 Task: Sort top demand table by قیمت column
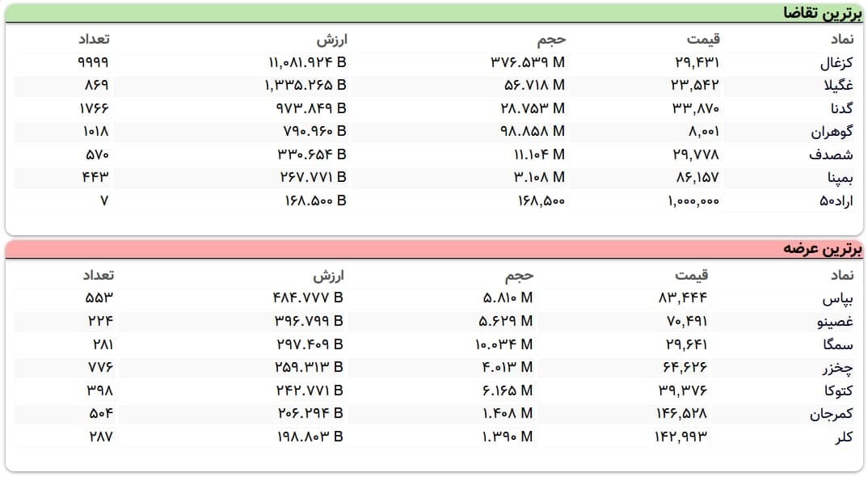[702, 39]
